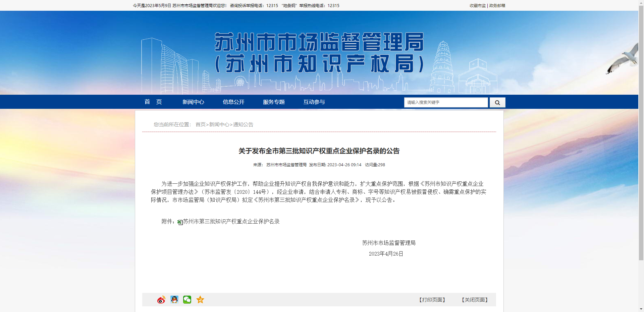Click the publish date 2023-04-26 09:14
Image resolution: width=644 pixels, height=312 pixels.
click(x=344, y=165)
